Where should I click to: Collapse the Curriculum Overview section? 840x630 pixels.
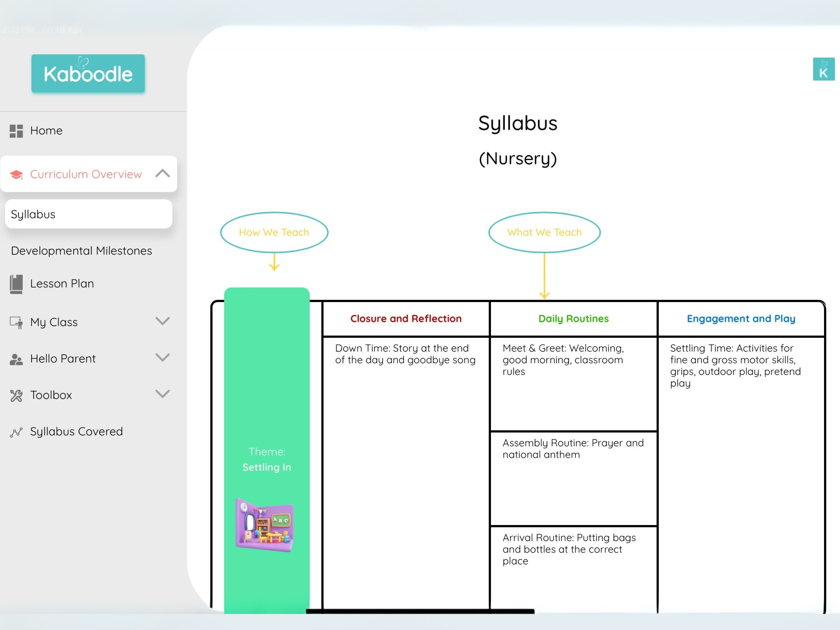click(x=163, y=173)
